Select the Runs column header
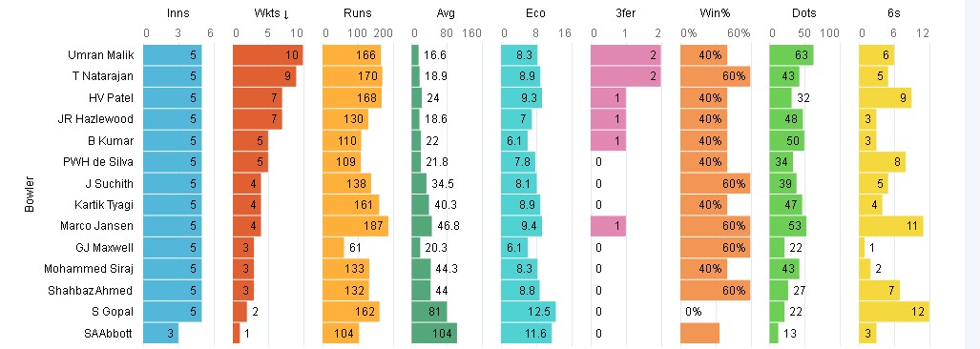 click(357, 13)
